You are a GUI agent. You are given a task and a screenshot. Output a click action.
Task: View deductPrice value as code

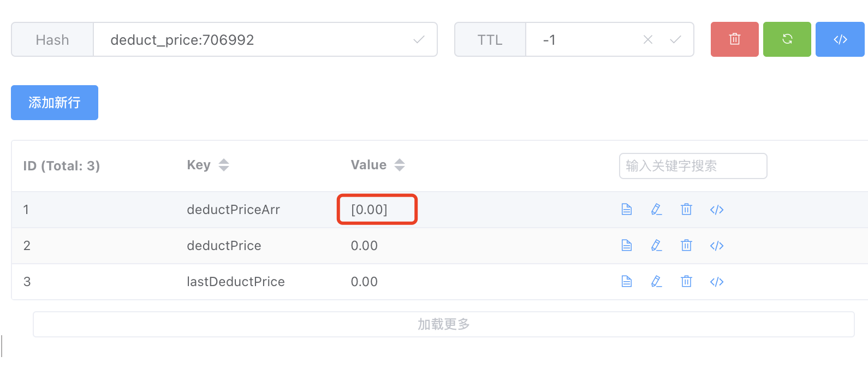click(x=716, y=245)
